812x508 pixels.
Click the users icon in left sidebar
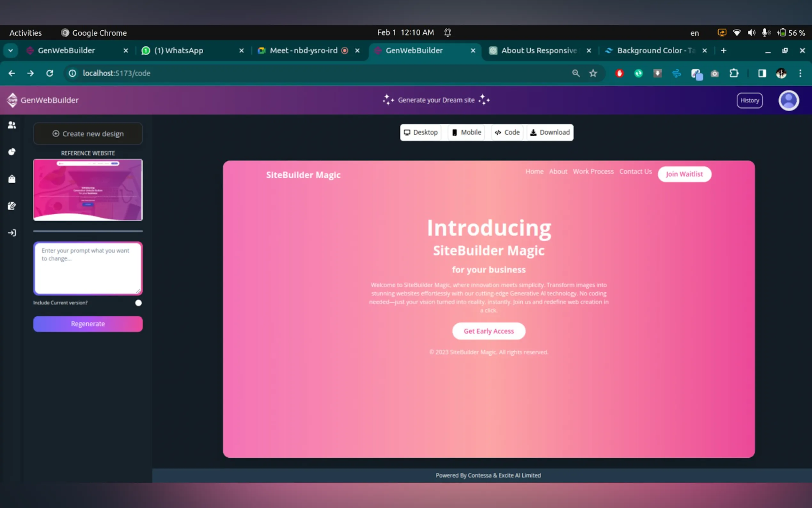pyautogui.click(x=12, y=125)
